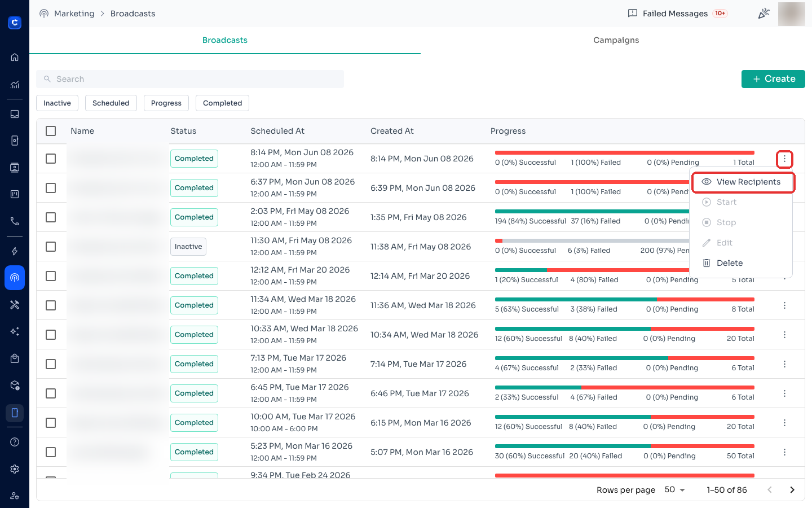This screenshot has width=812, height=508.
Task: Choose the Start option in the context menu
Action: point(741,202)
